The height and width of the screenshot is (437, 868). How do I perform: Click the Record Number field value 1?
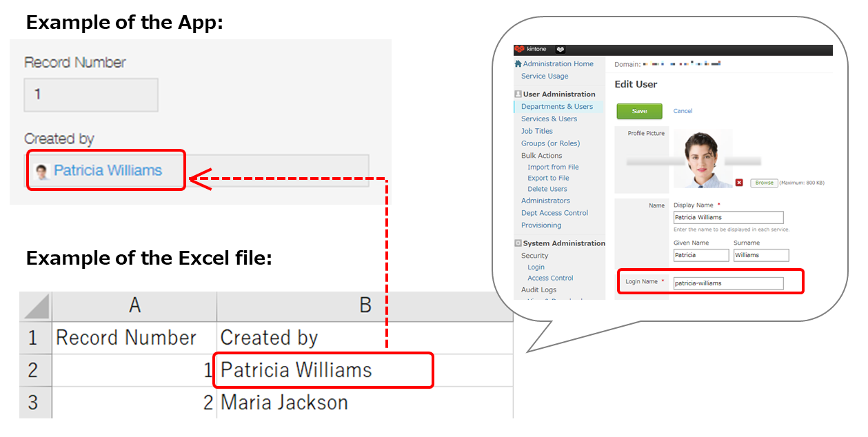click(x=91, y=95)
